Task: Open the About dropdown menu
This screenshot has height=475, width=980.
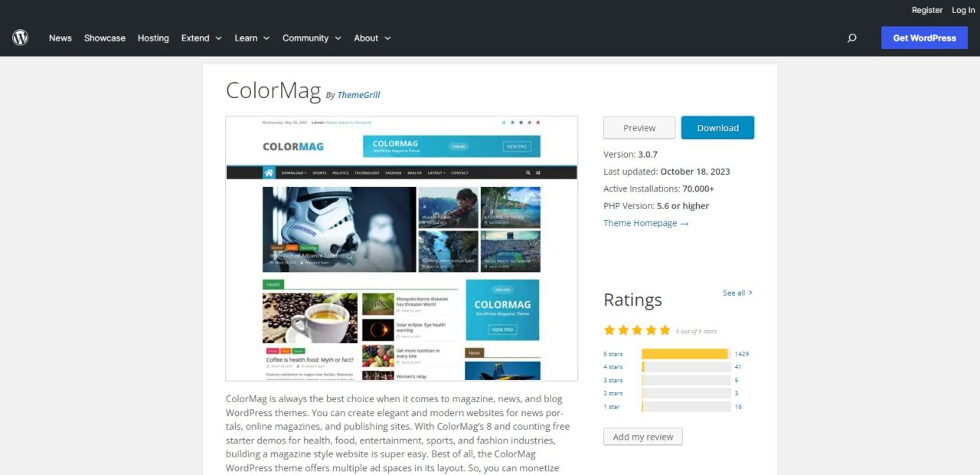Action: coord(372,38)
